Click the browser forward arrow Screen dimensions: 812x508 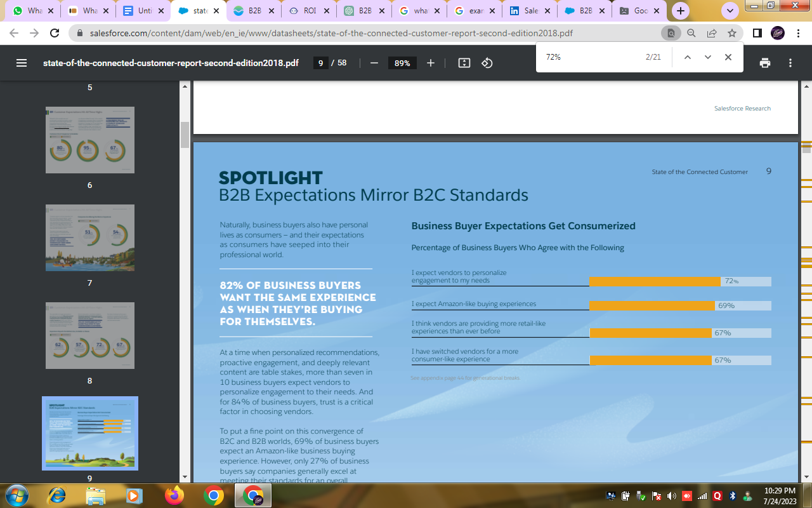point(34,33)
